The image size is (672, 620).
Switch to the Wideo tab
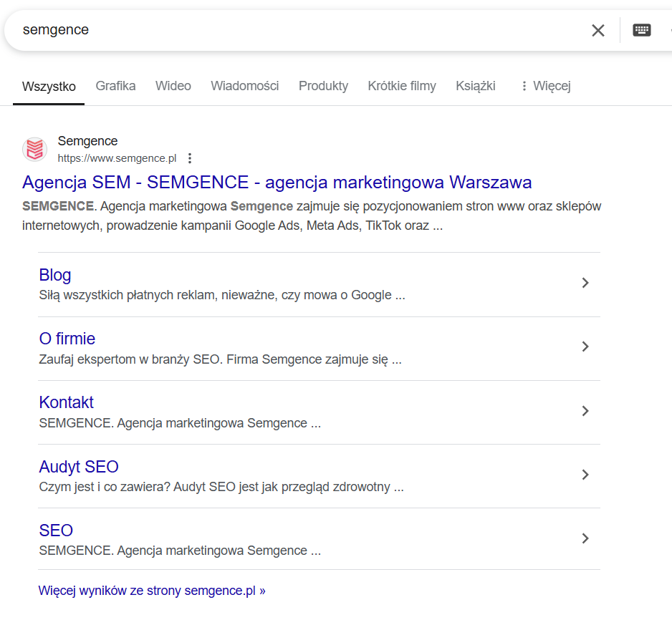173,86
